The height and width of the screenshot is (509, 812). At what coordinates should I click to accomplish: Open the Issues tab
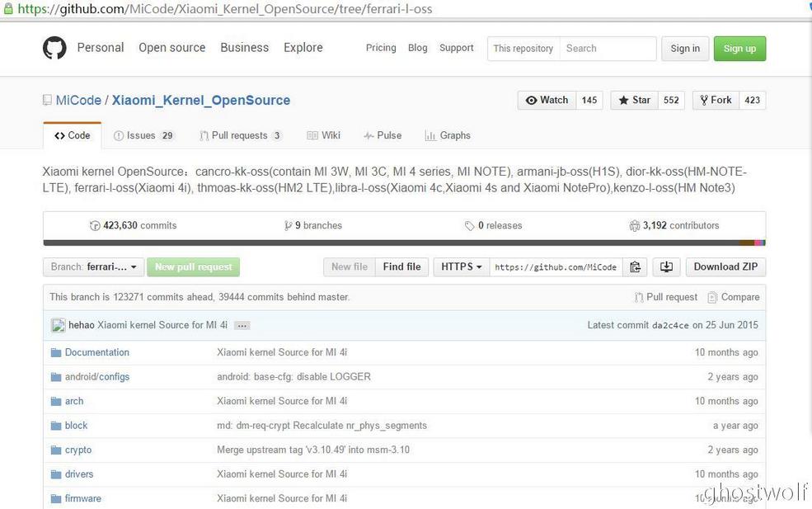143,135
